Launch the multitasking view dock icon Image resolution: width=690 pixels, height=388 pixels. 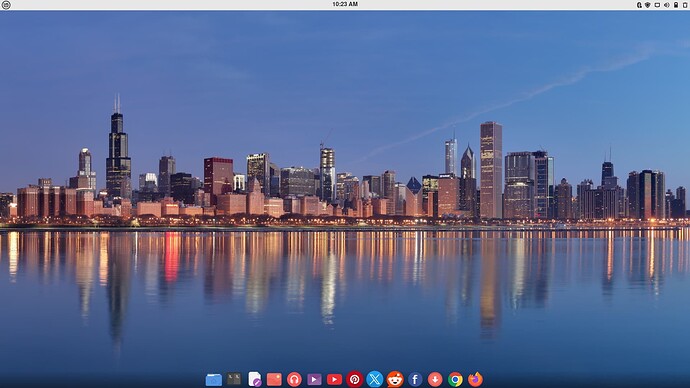[234, 379]
